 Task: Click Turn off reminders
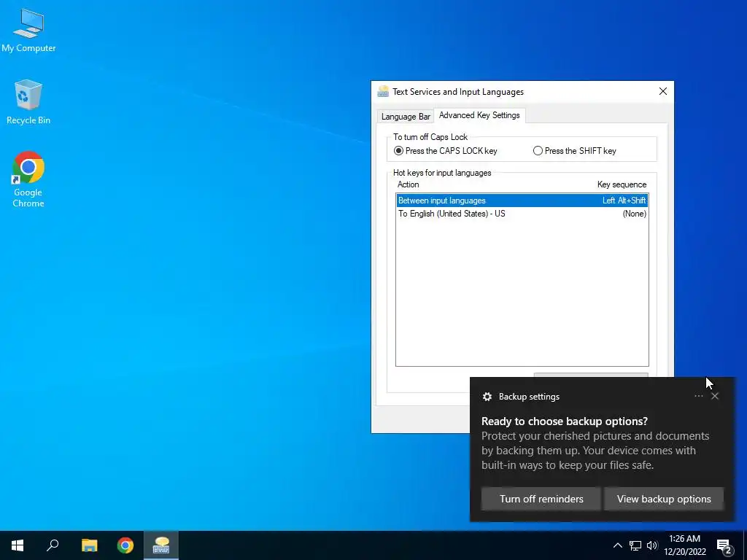541,499
